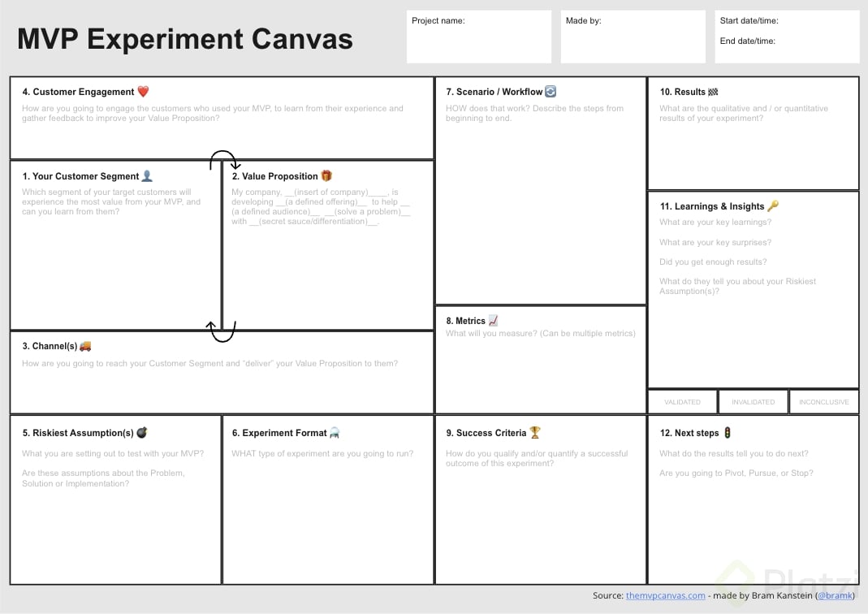Mark the experiment as INVALIDATED

click(x=753, y=401)
